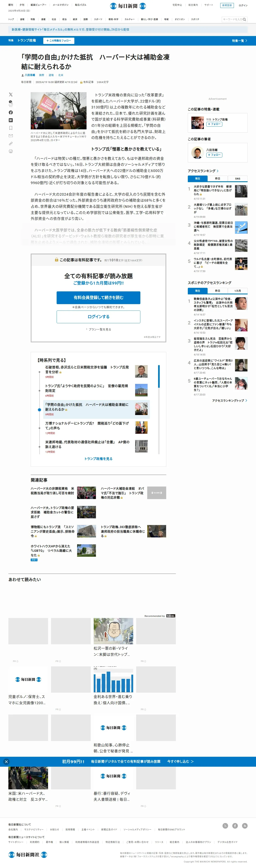Open 国際 in the main navigation bar
Viewport: 256px width, 868px height.
point(86,20)
